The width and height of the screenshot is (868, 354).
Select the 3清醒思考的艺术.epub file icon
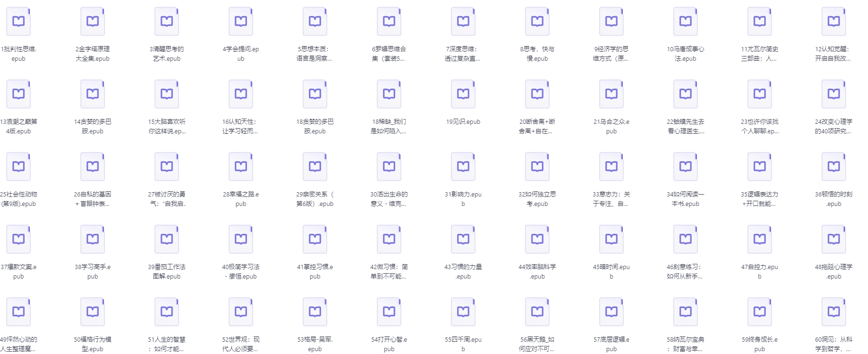167,21
